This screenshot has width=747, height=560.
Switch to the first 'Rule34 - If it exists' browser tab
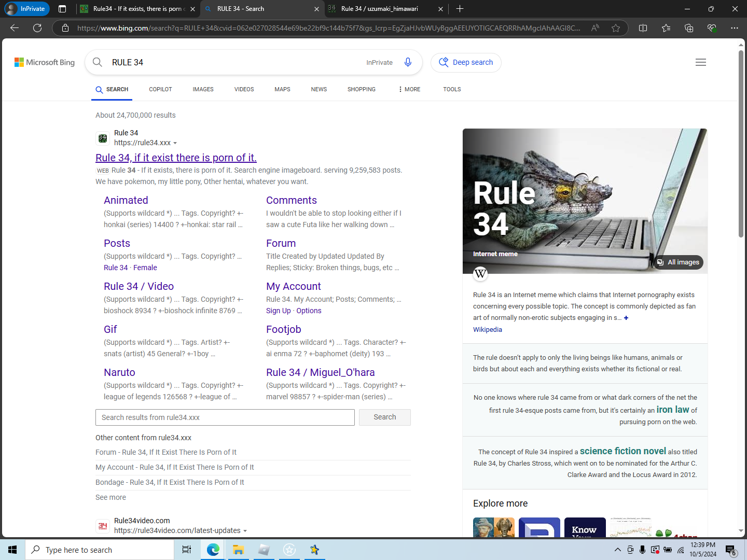tap(137, 9)
